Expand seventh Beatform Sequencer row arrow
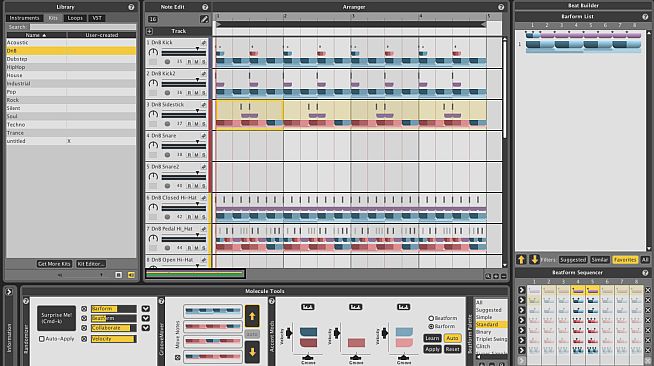Viewport: 654px width, 366px height. [521, 350]
